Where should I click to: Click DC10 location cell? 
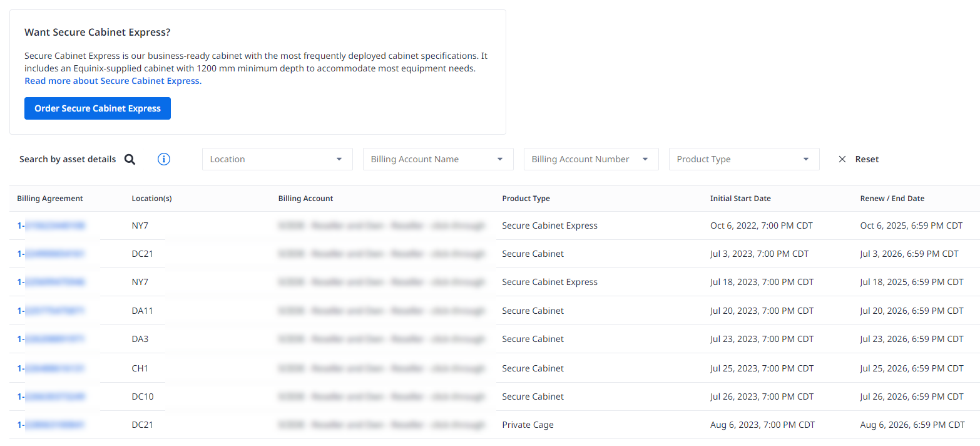[x=143, y=397]
